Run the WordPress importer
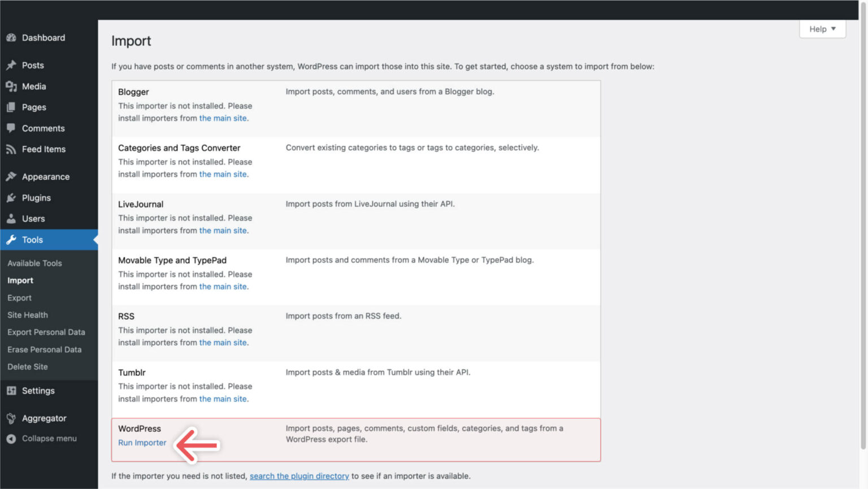868x489 pixels. 142,443
